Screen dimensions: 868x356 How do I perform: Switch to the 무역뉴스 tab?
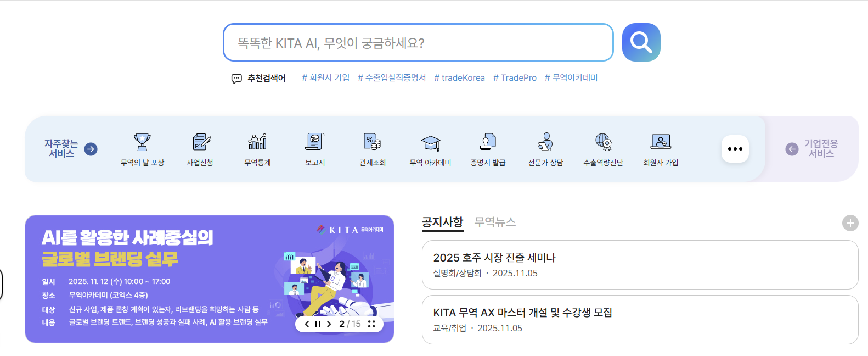pyautogui.click(x=495, y=222)
